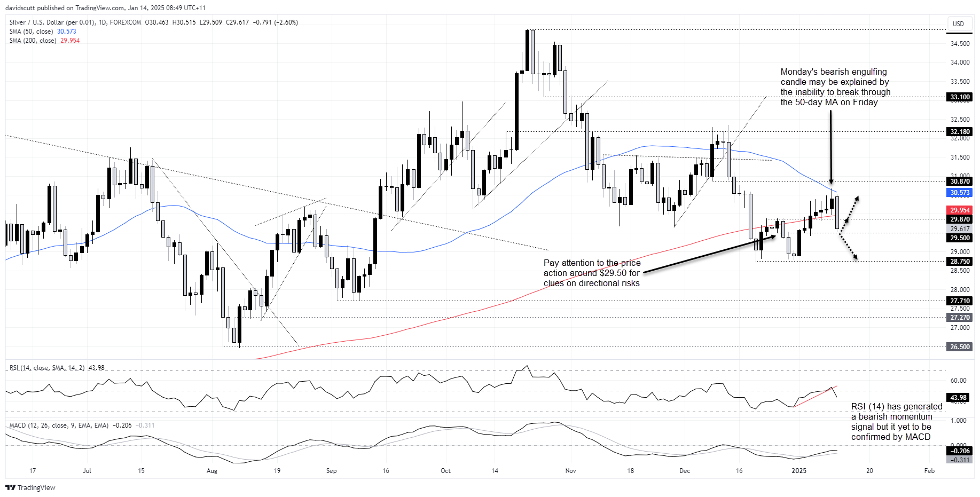Image resolution: width=980 pixels, height=497 pixels.
Task: Open the USD currency selector
Action: point(958,23)
